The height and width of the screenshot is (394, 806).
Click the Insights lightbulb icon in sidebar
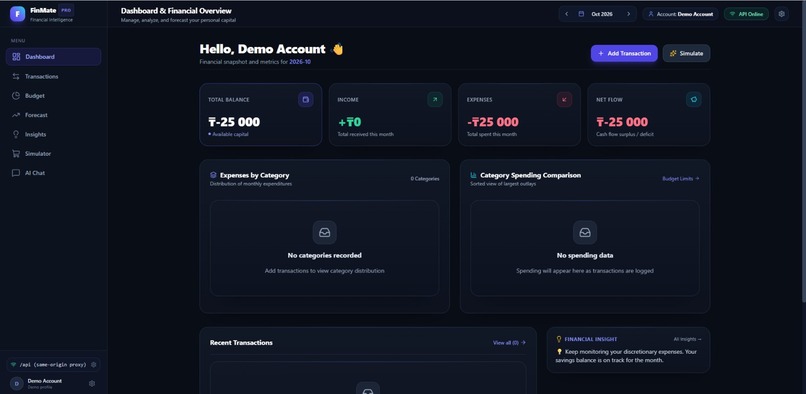point(16,134)
